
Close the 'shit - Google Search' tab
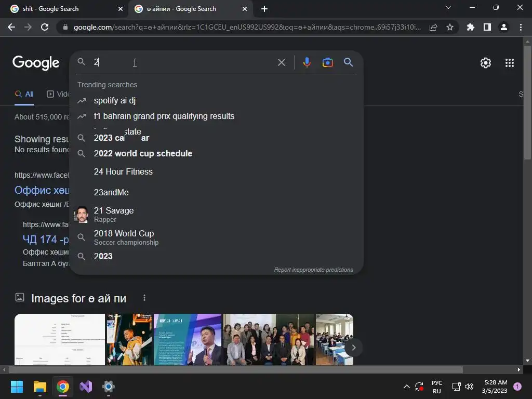point(121,9)
